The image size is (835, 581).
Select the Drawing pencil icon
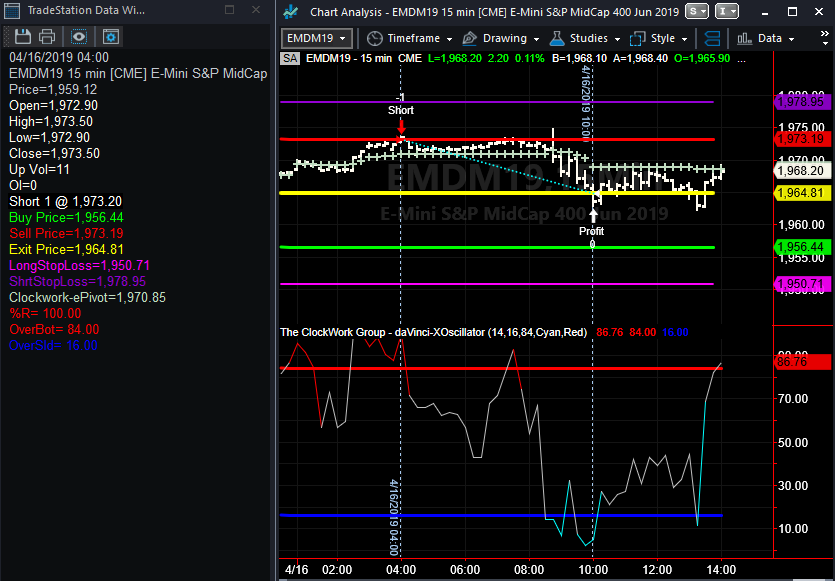(x=467, y=38)
